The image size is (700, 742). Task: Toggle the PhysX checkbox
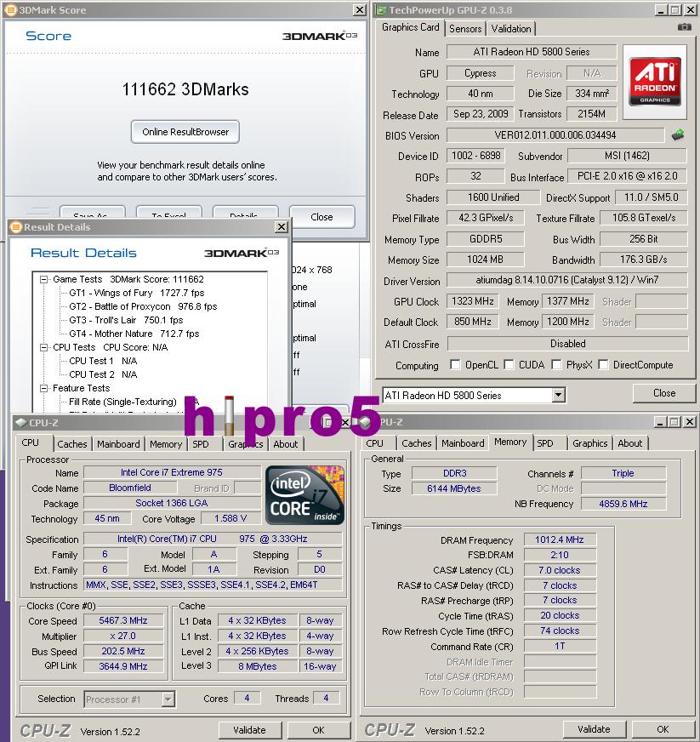(x=557, y=364)
